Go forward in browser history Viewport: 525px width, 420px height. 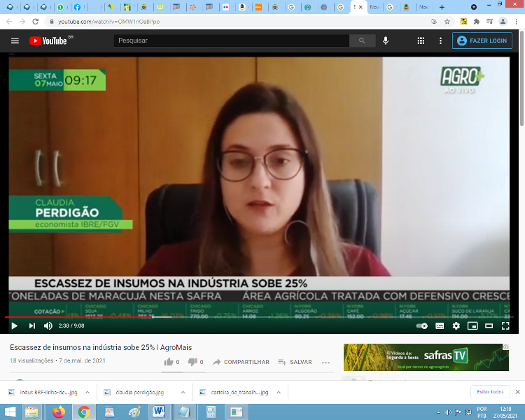[22, 22]
